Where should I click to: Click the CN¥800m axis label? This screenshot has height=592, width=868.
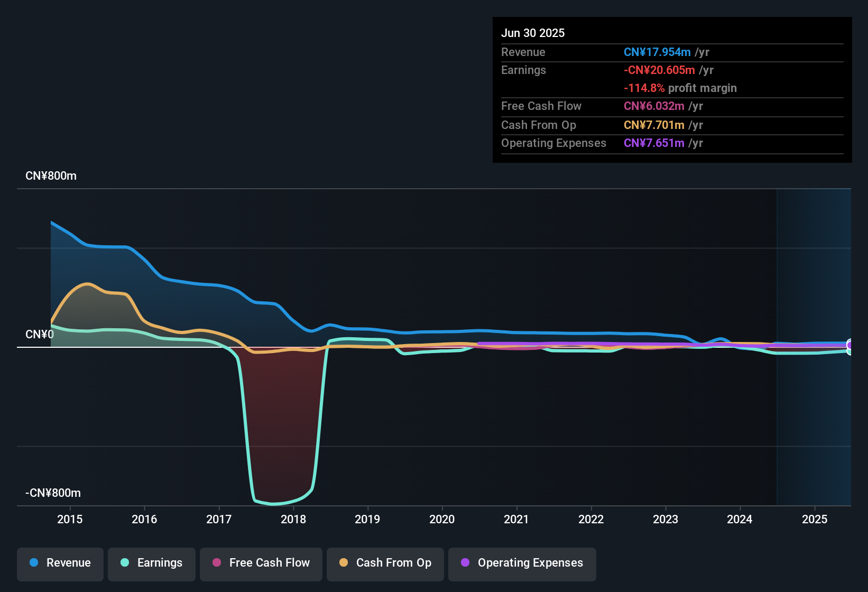click(51, 175)
